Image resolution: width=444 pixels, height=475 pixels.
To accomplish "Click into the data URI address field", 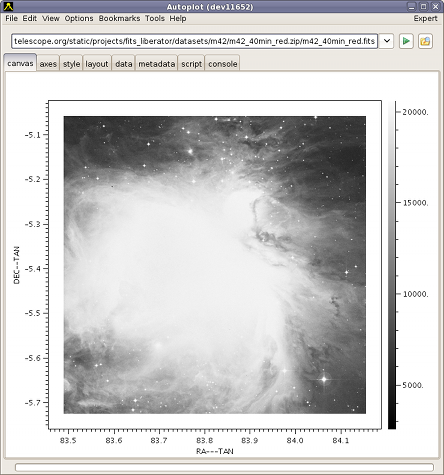I will coord(194,41).
